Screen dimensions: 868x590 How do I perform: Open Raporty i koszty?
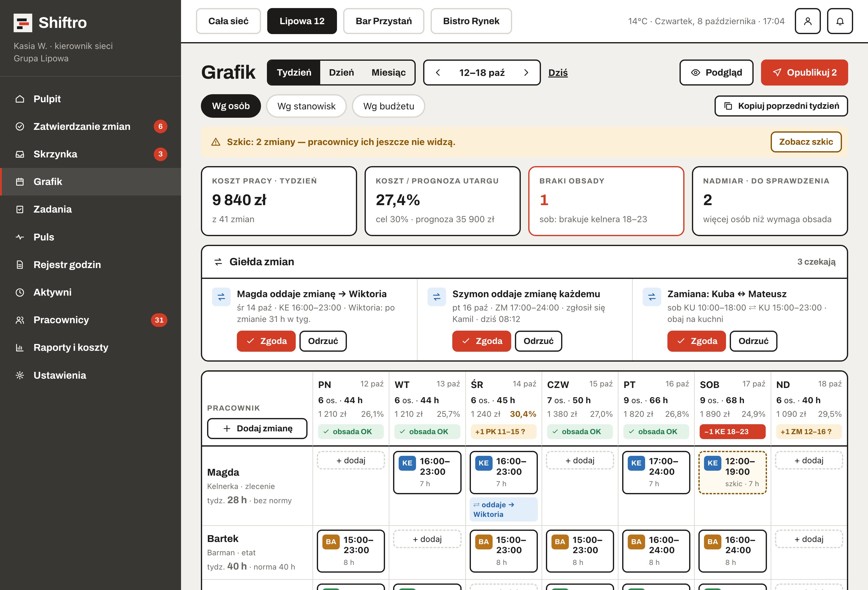91,348
